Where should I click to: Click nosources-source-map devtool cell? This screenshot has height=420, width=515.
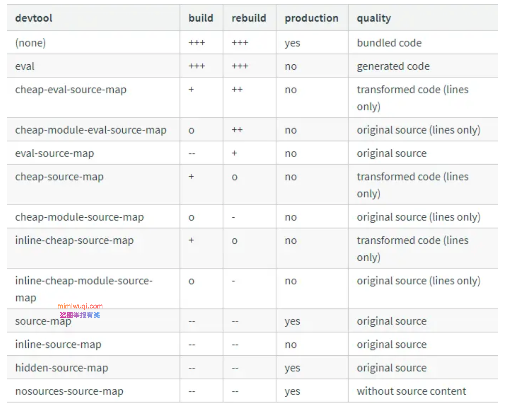(x=69, y=391)
